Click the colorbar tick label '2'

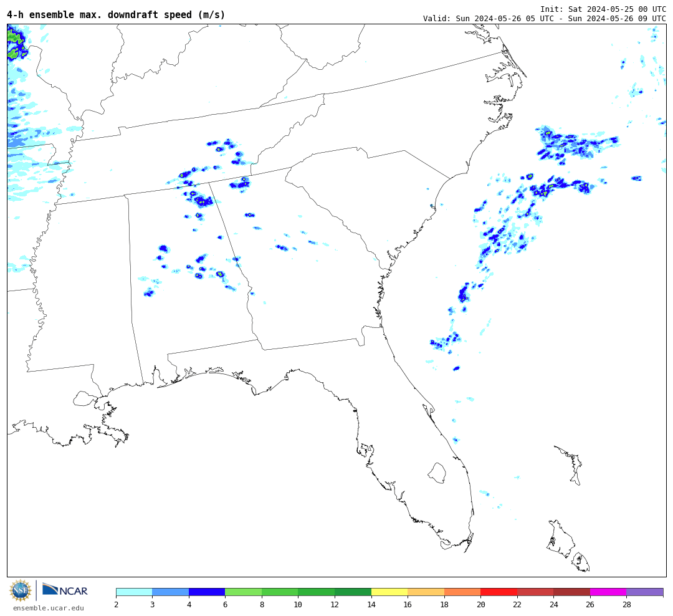117,604
